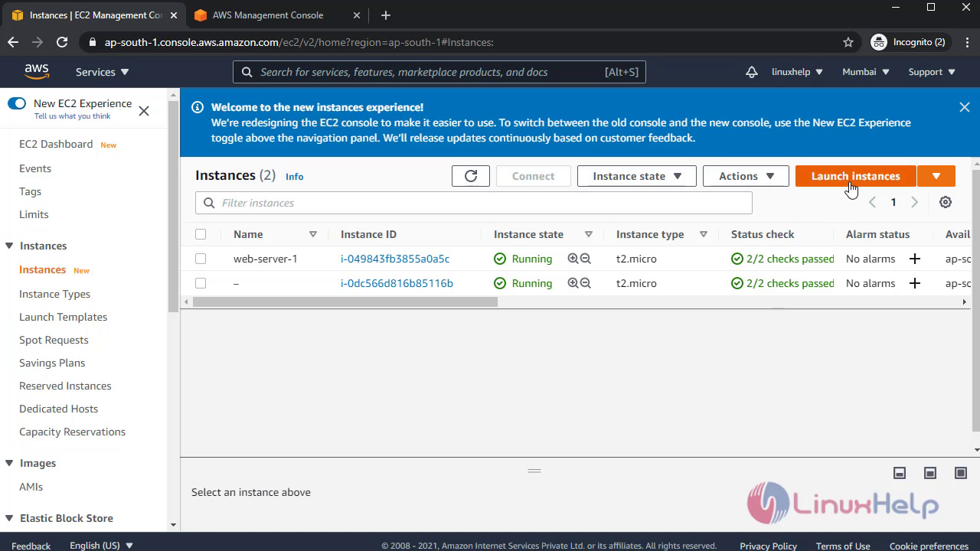Open EC2 Dashboard in sidebar

point(56,144)
